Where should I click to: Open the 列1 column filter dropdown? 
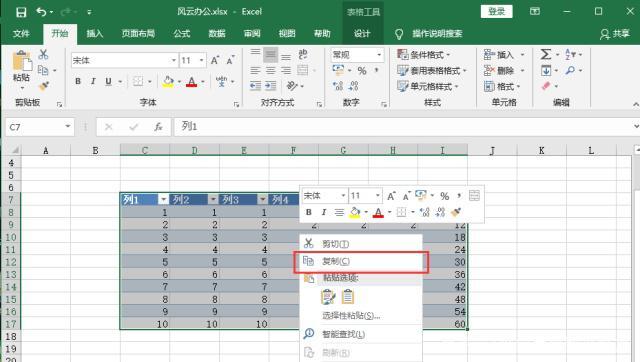coord(163,199)
